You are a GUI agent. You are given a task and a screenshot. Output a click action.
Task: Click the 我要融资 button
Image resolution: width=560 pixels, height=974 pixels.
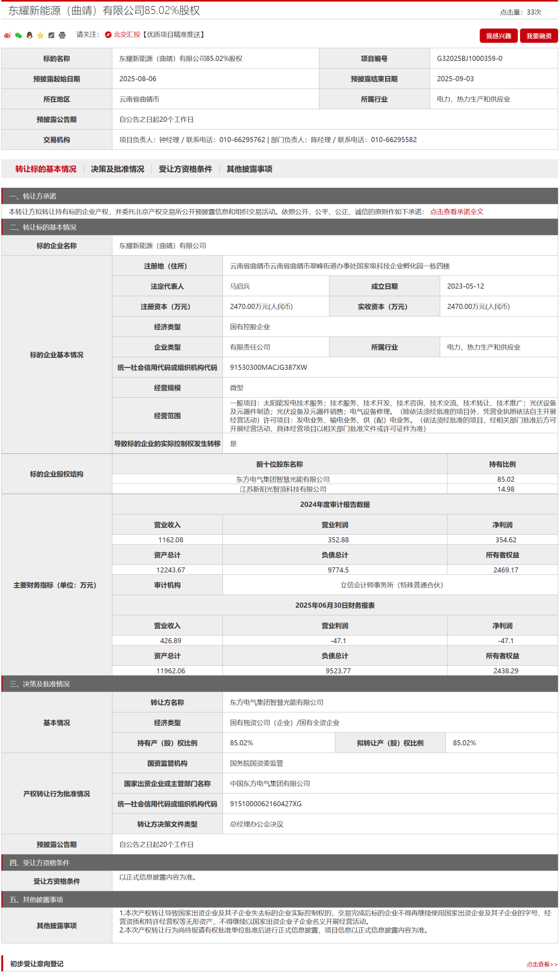click(539, 36)
